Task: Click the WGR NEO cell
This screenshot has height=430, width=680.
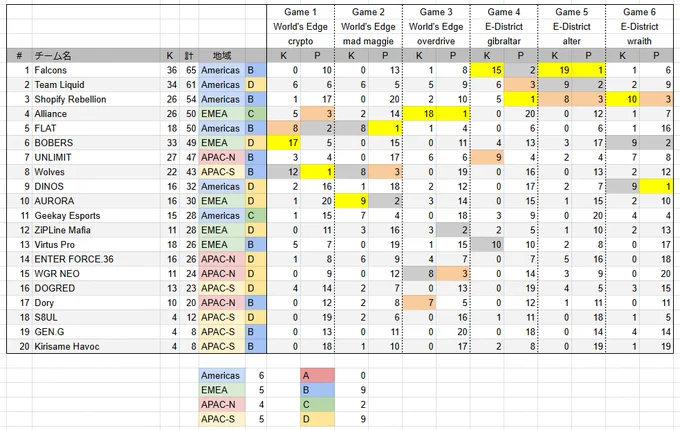Action: (96, 274)
